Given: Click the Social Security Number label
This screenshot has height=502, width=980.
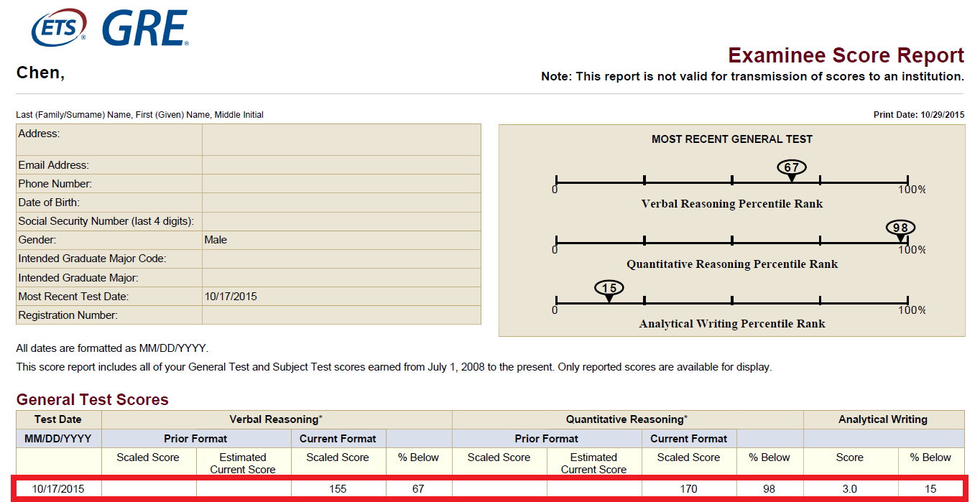Looking at the screenshot, I should [106, 221].
